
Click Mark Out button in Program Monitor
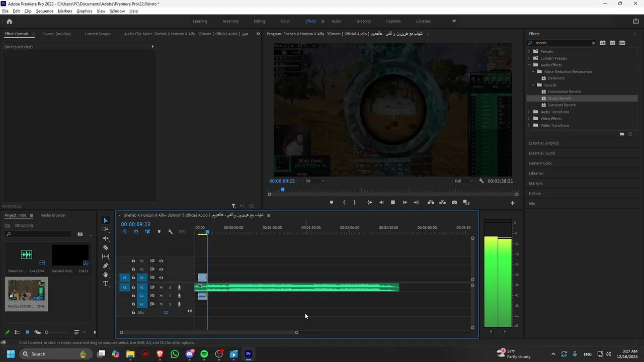[x=355, y=203]
